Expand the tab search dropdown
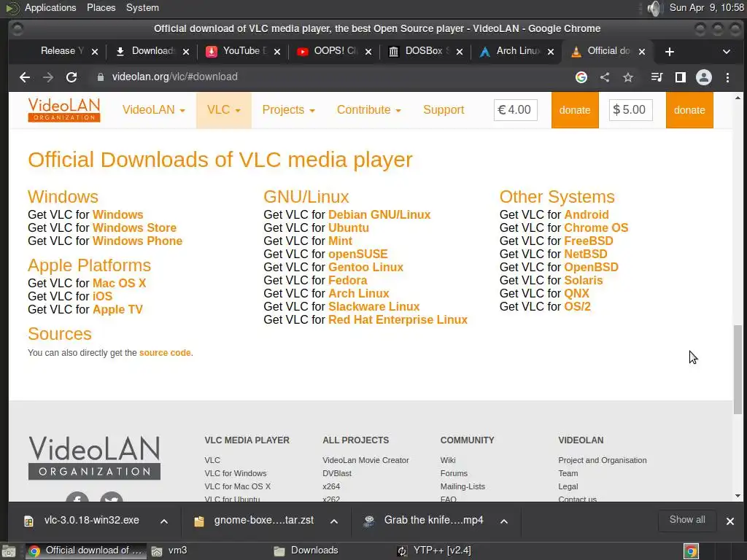The image size is (747, 560). point(727,52)
